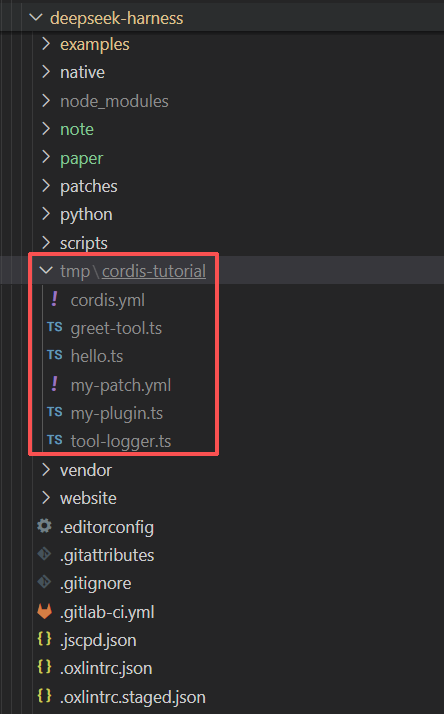The height and width of the screenshot is (714, 444).
Task: Collapse the tmp\cordis-tutorial folder chevron
Action: pos(46,270)
